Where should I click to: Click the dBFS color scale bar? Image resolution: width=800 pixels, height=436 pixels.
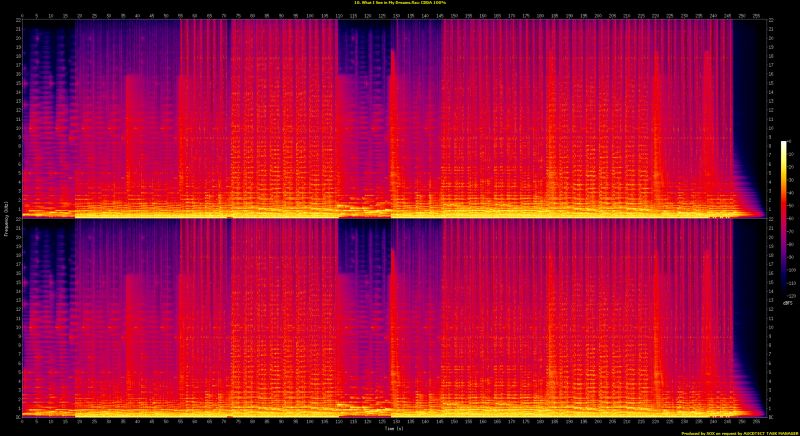pos(784,218)
